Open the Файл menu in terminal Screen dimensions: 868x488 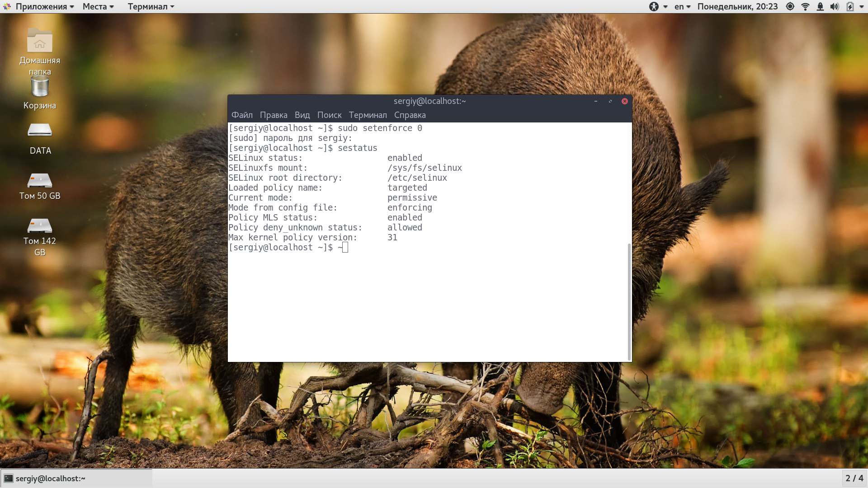pos(242,115)
